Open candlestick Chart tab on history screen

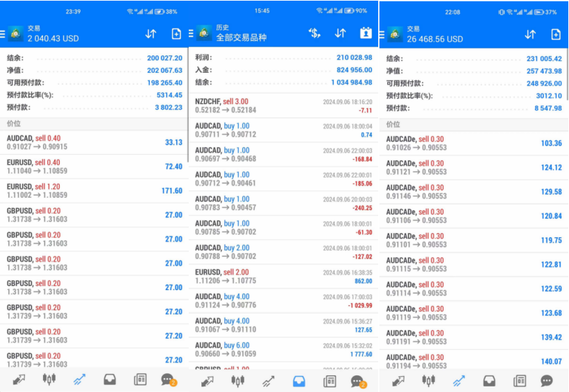coord(238,381)
